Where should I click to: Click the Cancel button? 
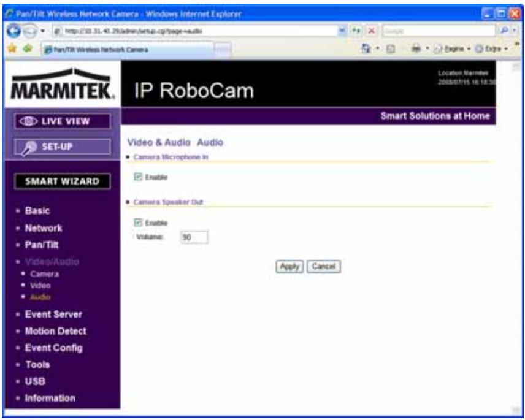tap(324, 266)
